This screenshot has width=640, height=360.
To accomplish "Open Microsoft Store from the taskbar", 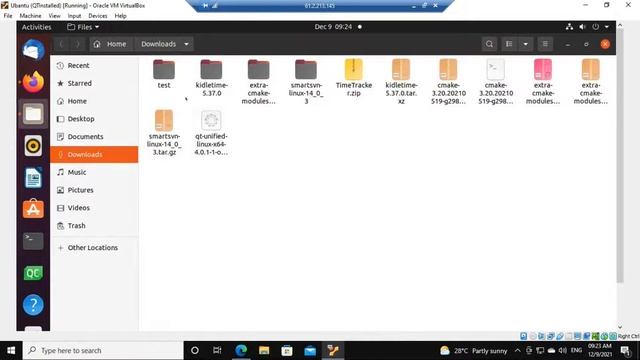I will pyautogui.click(x=287, y=351).
